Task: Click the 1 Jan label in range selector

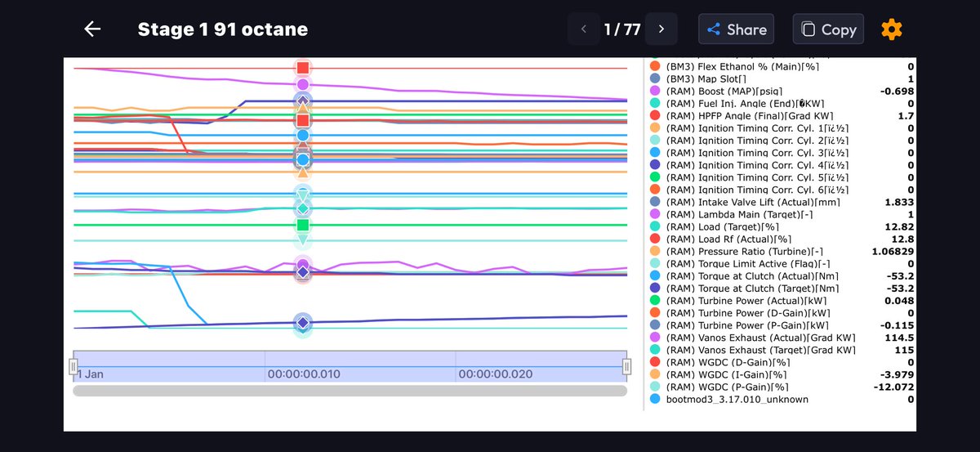Action: coord(90,374)
